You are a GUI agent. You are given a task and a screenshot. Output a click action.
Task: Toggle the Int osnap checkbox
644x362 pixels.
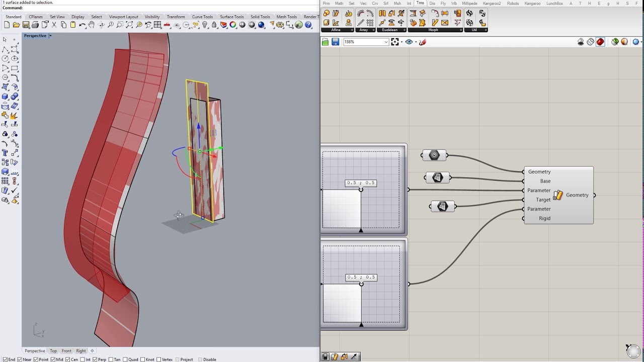pyautogui.click(x=83, y=359)
